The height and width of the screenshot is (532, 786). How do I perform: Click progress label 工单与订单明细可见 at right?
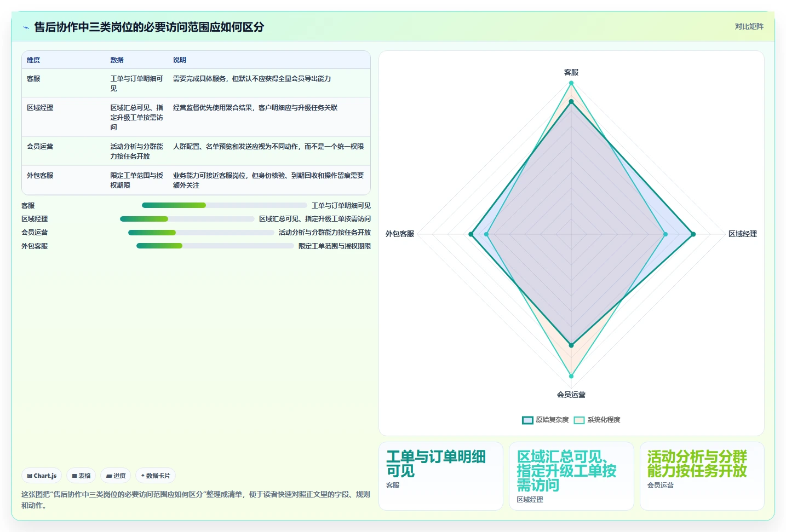tap(341, 206)
